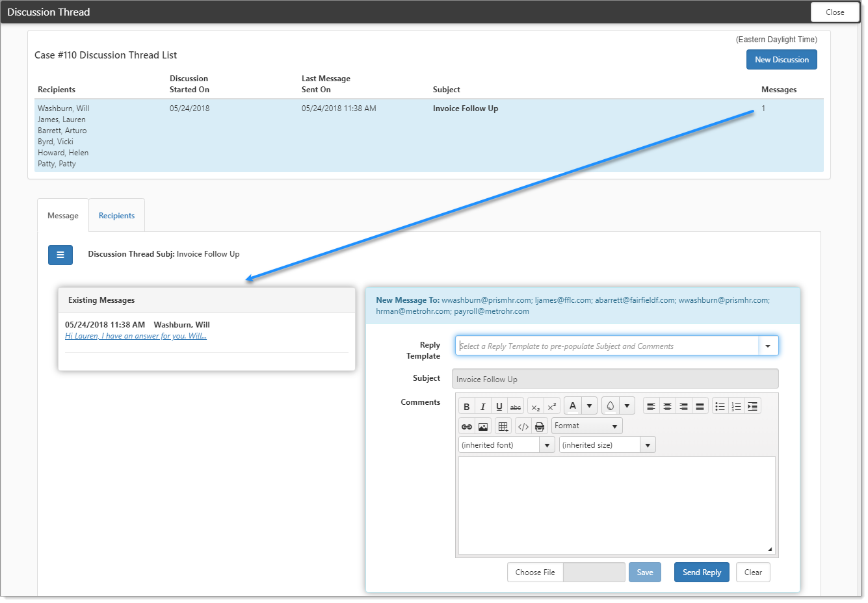Image resolution: width=868 pixels, height=603 pixels.
Task: Toggle underline formatting in comments editor
Action: tap(499, 407)
